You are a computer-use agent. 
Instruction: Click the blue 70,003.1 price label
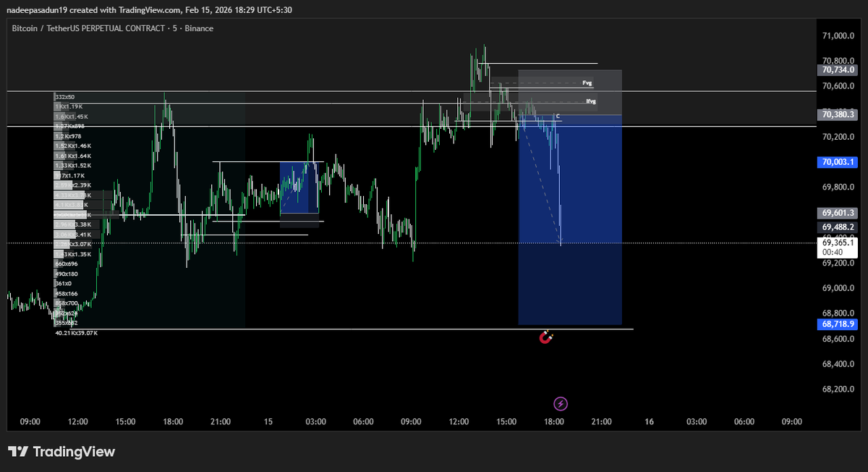(838, 162)
